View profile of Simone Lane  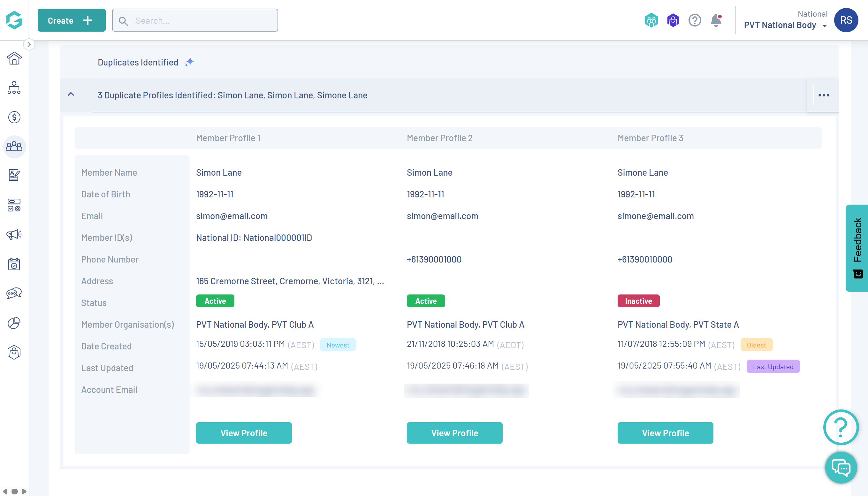tap(665, 433)
